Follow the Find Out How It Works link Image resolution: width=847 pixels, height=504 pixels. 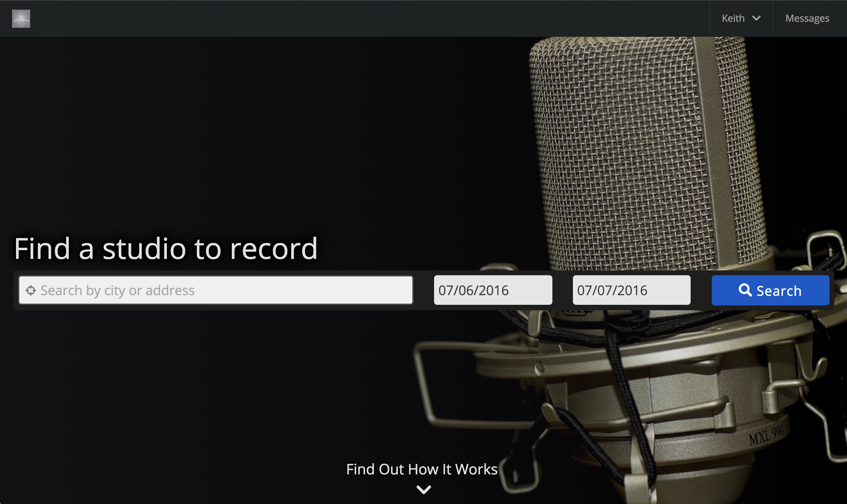click(421, 469)
